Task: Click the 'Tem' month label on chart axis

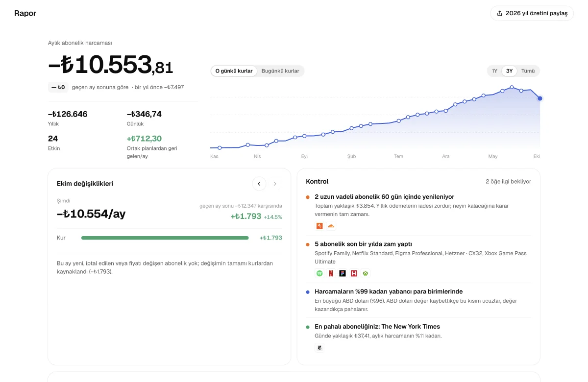Action: (x=399, y=156)
